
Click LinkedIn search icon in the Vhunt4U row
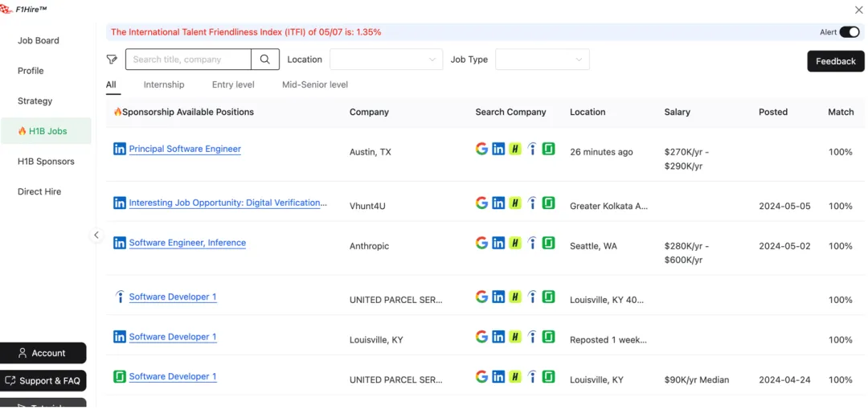[498, 203]
